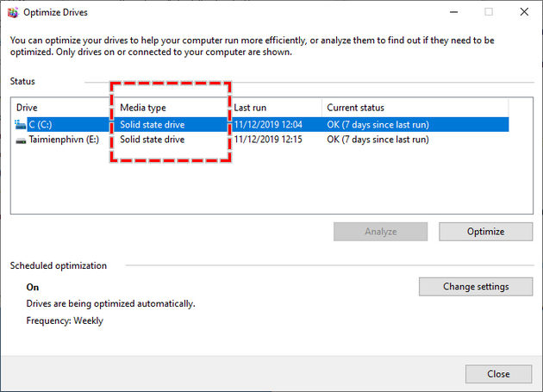Click the E: row's OK status text
Viewport: 543px width, 392px height.
pos(378,140)
